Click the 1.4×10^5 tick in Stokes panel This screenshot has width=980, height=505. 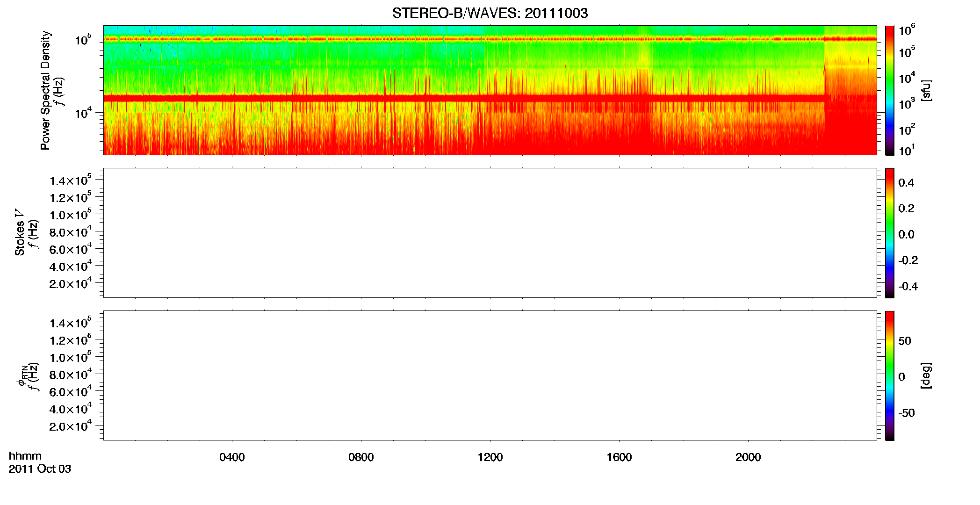[70, 180]
